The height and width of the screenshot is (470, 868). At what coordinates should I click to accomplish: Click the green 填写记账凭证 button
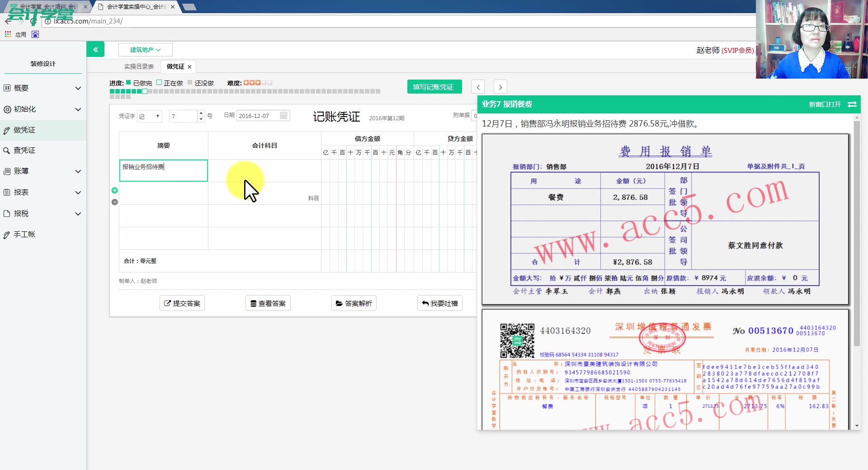[x=434, y=86]
